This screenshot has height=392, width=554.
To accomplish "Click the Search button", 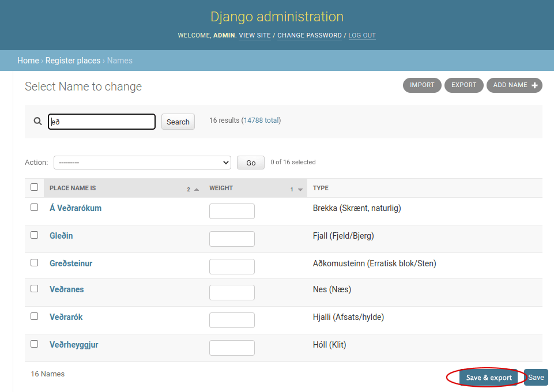I will (178, 122).
